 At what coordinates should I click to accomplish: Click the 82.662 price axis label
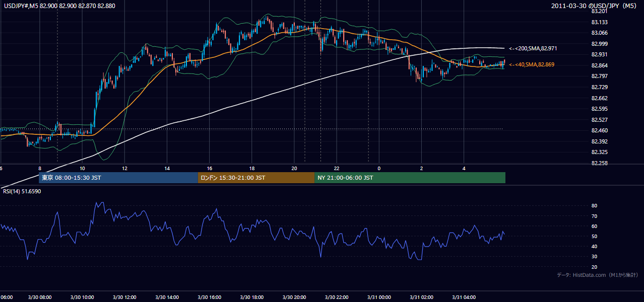599,98
